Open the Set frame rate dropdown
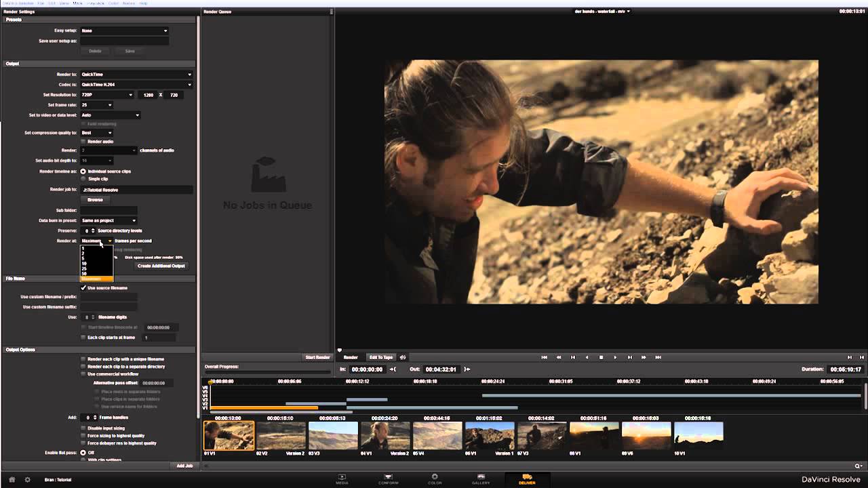Viewport: 868px width, 488px height. 96,105
